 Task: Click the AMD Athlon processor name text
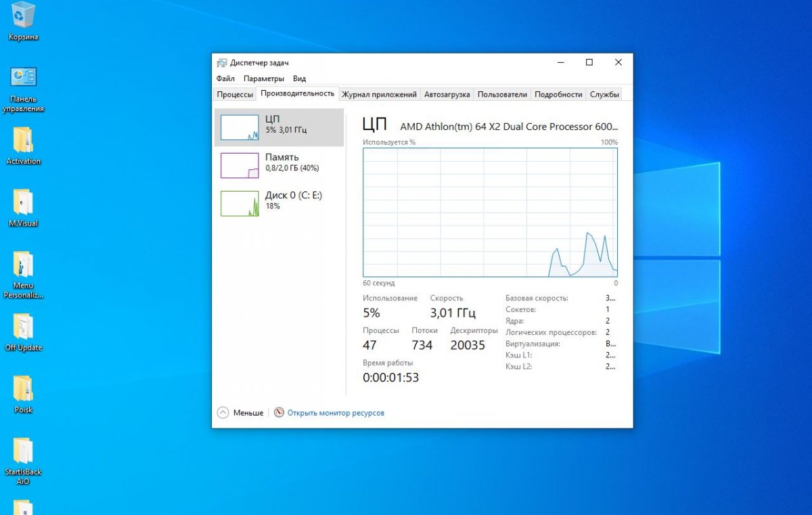pyautogui.click(x=509, y=127)
